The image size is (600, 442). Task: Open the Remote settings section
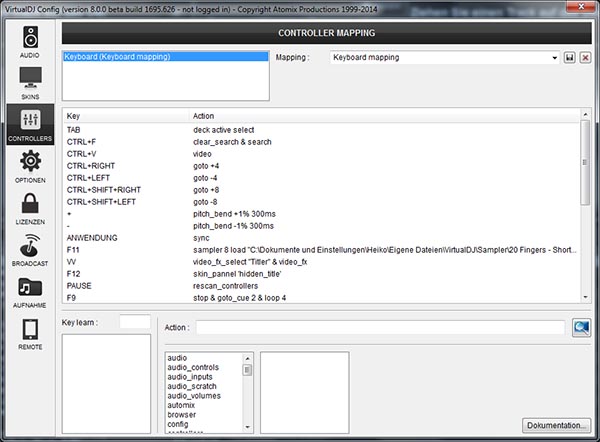[x=30, y=334]
